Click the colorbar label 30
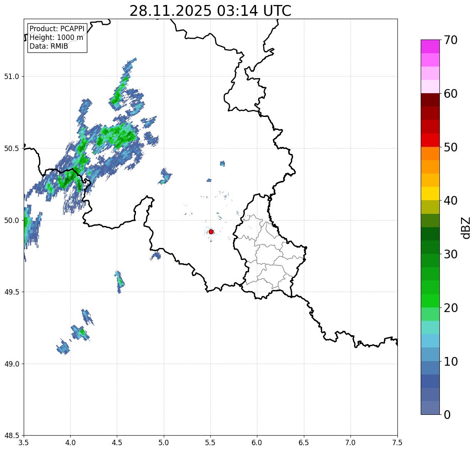This screenshot has width=476, height=451. coord(451,254)
